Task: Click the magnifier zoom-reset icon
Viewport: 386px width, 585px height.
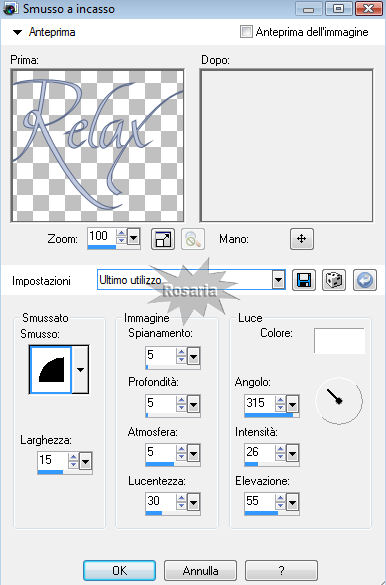Action: 193,239
